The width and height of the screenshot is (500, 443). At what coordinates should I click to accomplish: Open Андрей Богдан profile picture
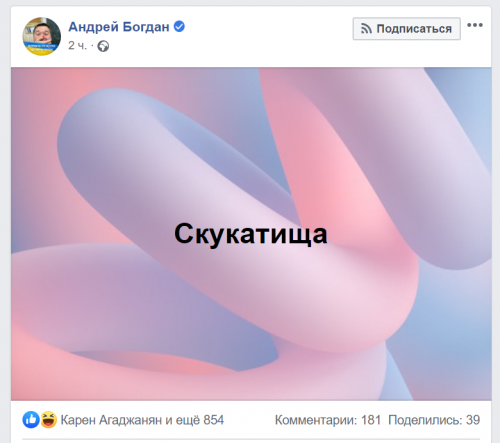(x=42, y=36)
